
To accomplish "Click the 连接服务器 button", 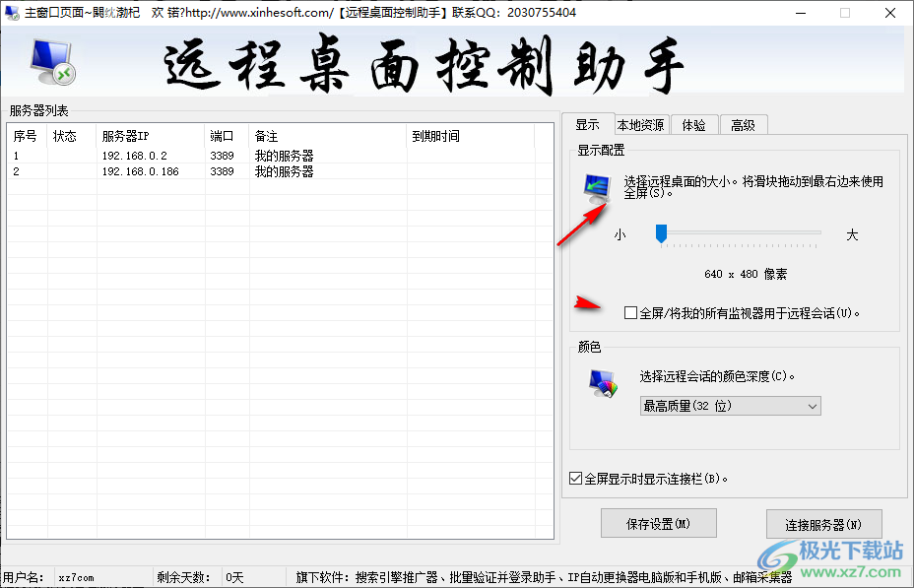I will click(x=823, y=523).
